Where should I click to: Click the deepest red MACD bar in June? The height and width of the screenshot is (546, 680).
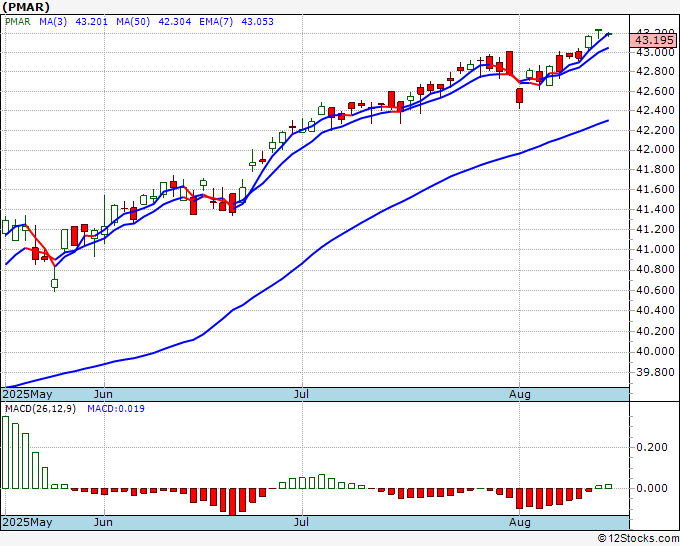click(x=233, y=502)
